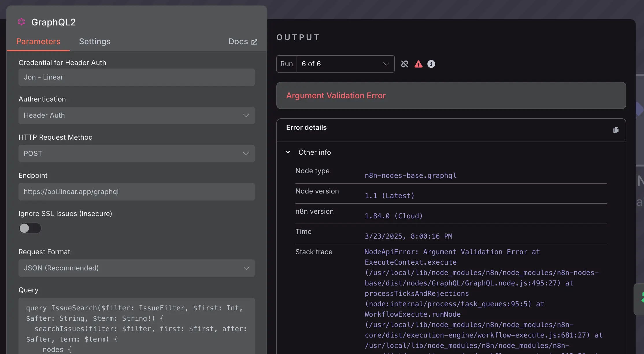
Task: Click the Argument Validation Error banner
Action: tap(451, 95)
